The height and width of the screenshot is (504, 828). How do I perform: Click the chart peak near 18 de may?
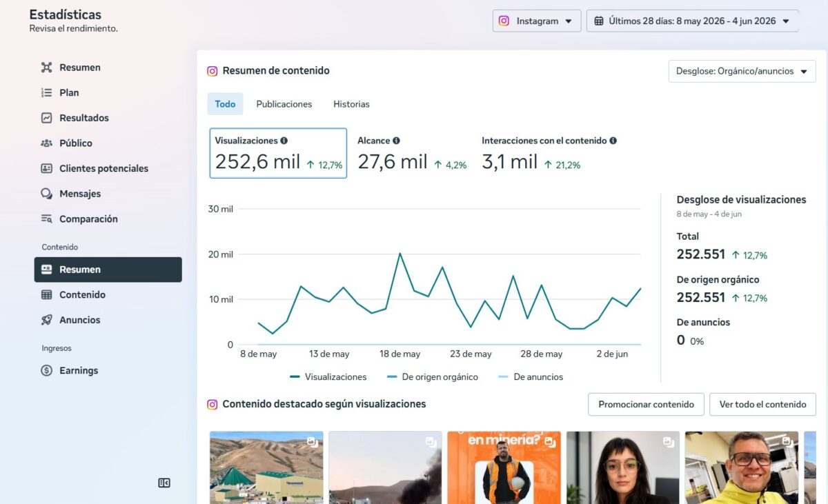coord(400,254)
